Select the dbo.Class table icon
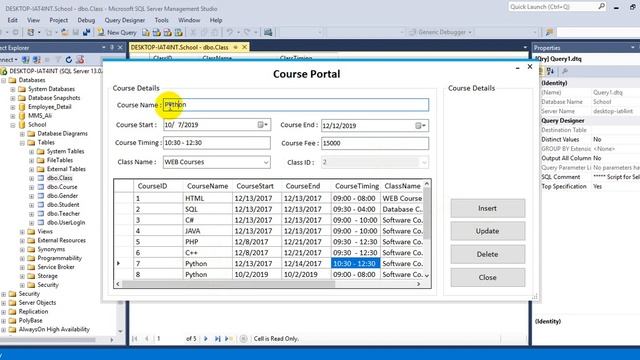This screenshot has height=360, width=640. (x=41, y=178)
